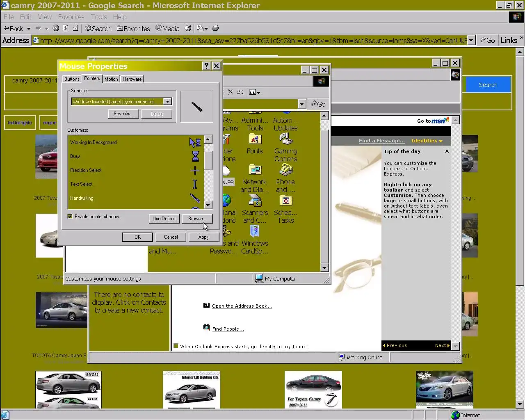The width and height of the screenshot is (525, 420).
Task: Click Apply in Mouse Properties
Action: pos(204,237)
